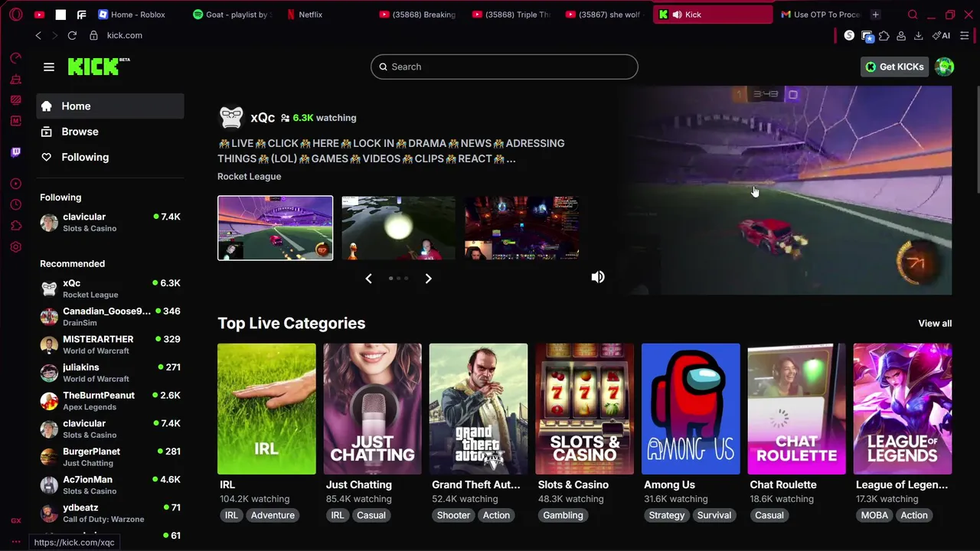Image resolution: width=980 pixels, height=551 pixels.
Task: Click the Get KICKs button
Action: 894,67
